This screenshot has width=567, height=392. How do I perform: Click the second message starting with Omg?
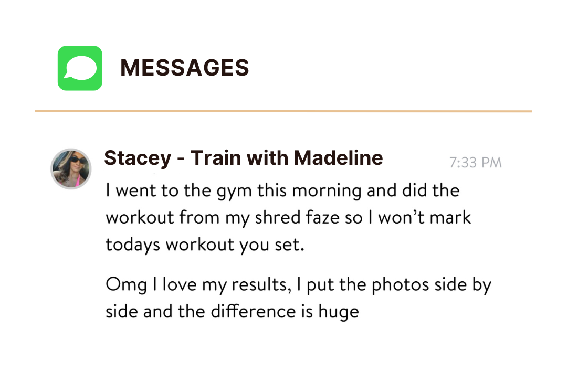pos(298,298)
